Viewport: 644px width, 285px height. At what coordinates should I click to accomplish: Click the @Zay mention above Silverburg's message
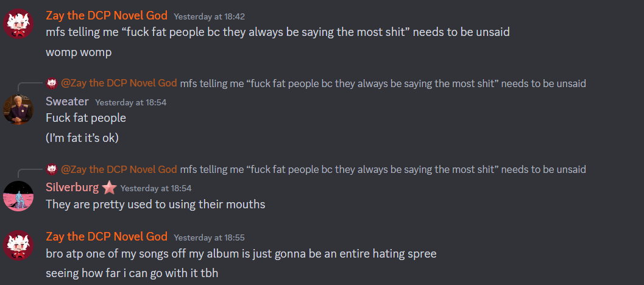point(119,169)
